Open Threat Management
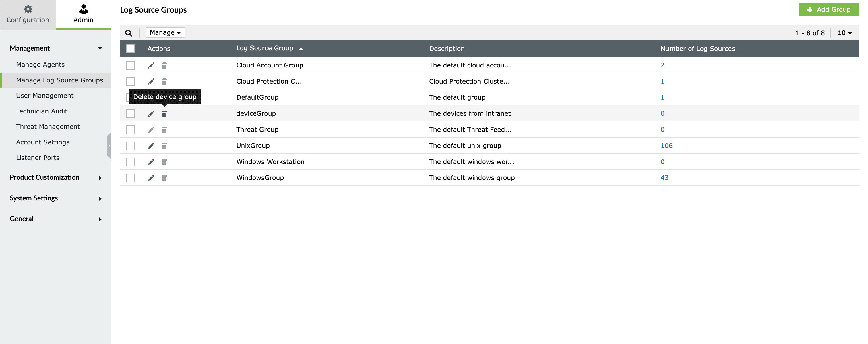The height and width of the screenshot is (344, 868). (x=48, y=127)
